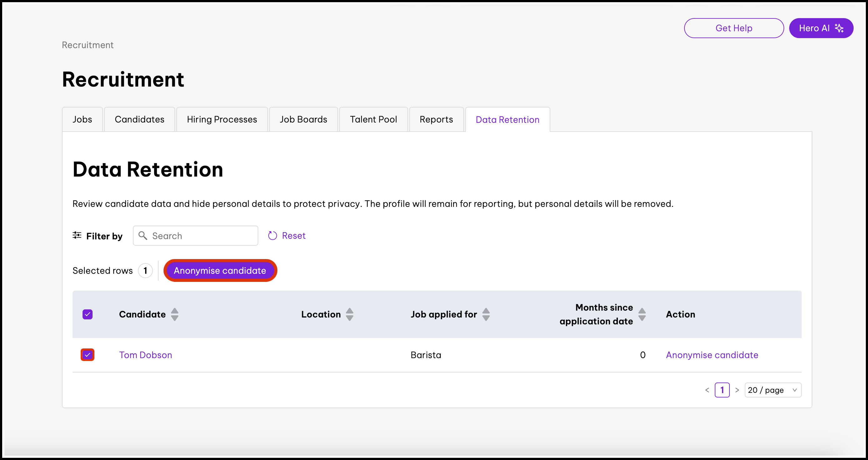Screen dimensions: 868x460
Task: Sort by Job applied for arrows
Action: click(486, 314)
